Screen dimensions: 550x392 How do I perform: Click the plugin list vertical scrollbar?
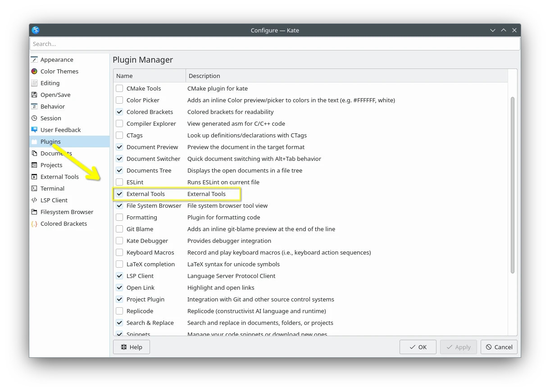coord(512,185)
